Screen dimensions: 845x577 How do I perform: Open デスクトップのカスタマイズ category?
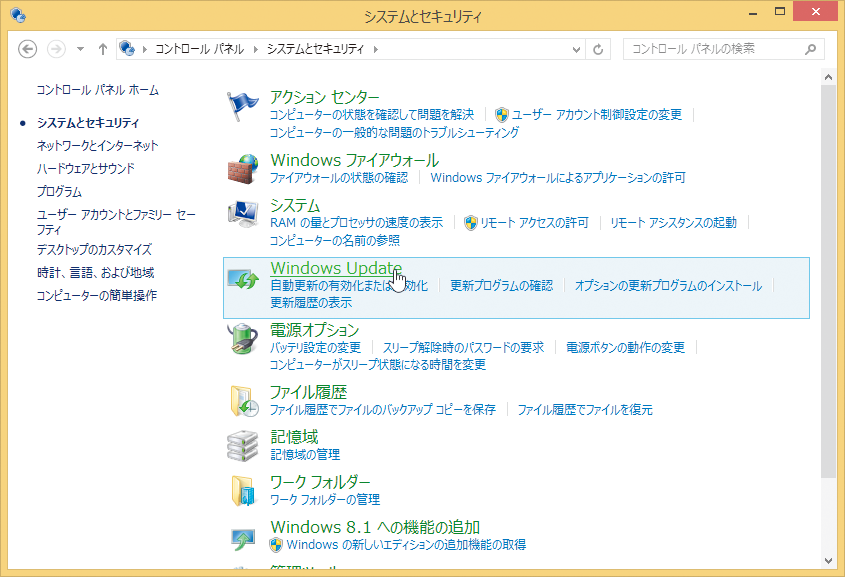(94, 249)
